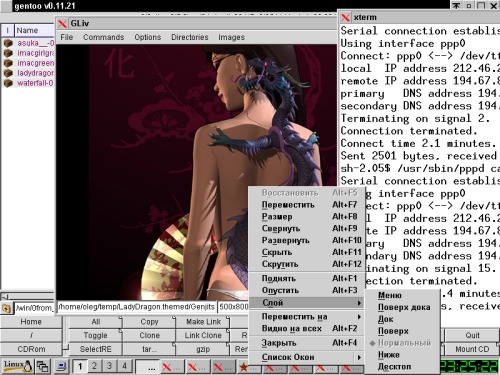Select Поднять in the window menu

[306, 278]
